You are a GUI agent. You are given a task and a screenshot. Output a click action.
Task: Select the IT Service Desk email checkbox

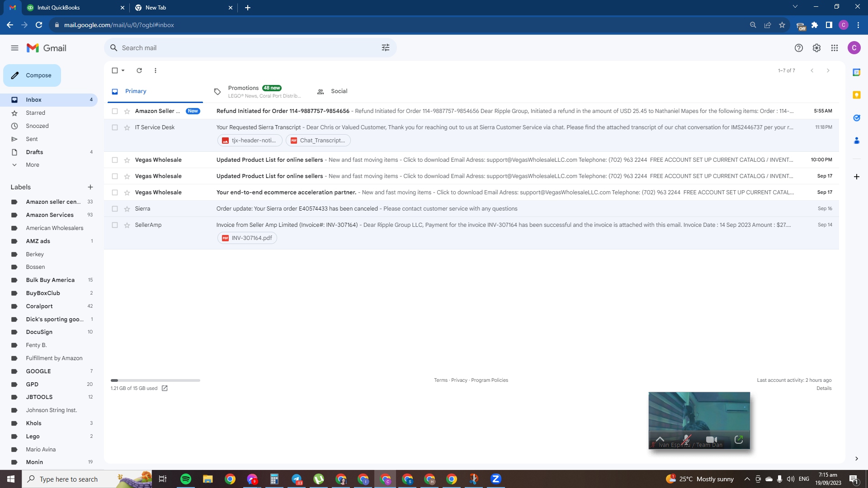(x=115, y=127)
